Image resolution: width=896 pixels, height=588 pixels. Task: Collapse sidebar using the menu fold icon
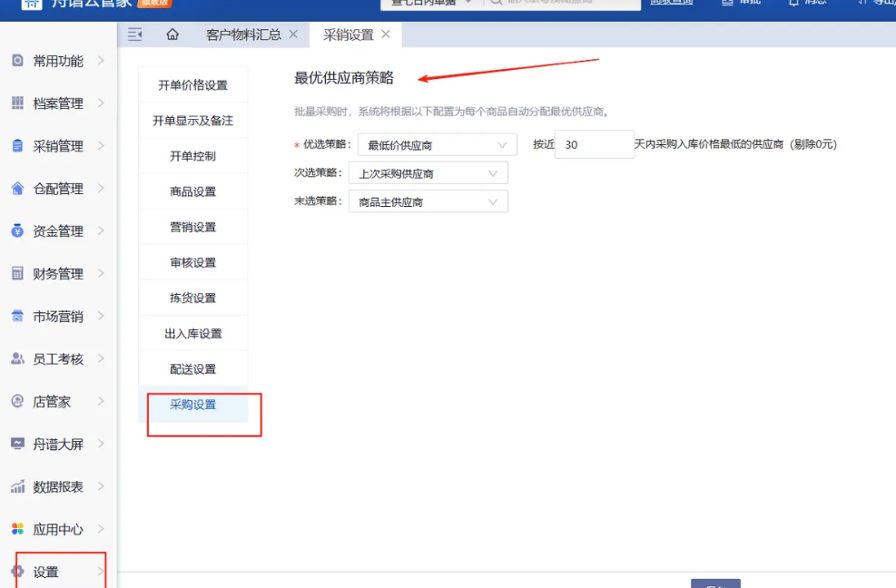coord(135,34)
